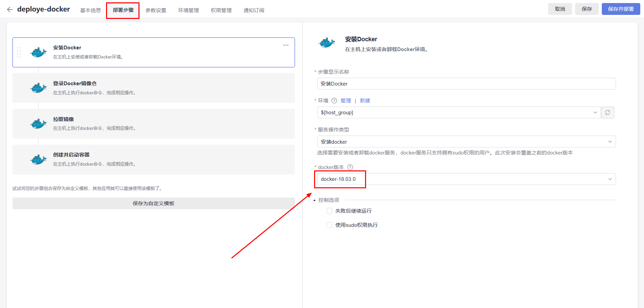The image size is (644, 308).
Task: Click the help icon next to 环境
Action: (334, 100)
